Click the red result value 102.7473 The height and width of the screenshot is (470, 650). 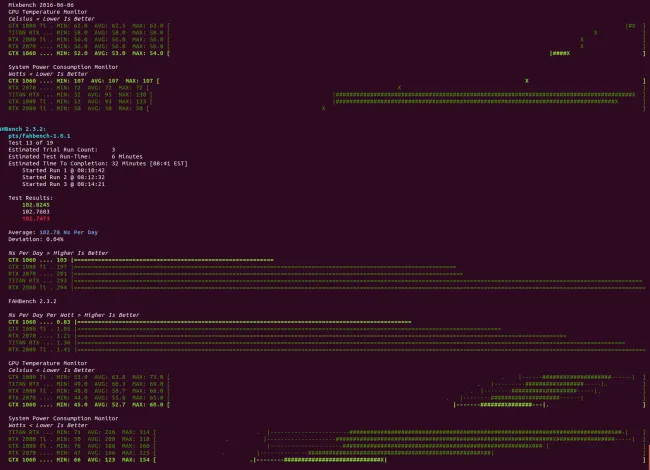tap(36, 218)
